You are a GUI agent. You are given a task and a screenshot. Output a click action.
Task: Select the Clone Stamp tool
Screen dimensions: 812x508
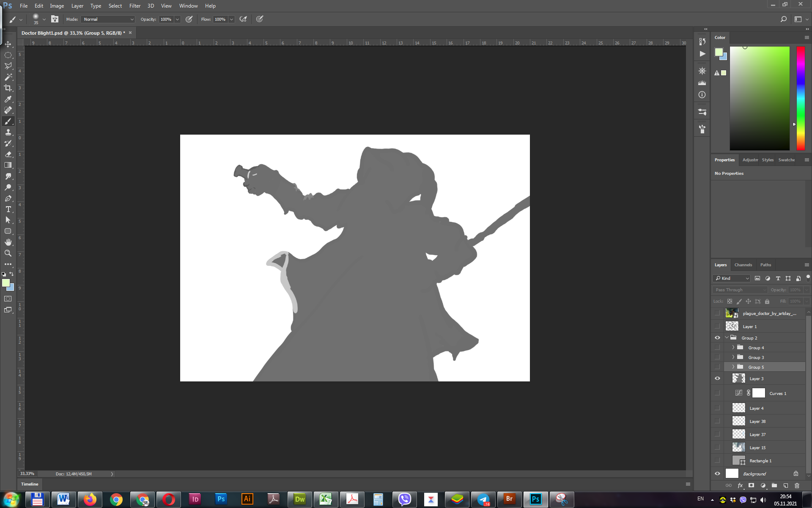[x=8, y=132]
